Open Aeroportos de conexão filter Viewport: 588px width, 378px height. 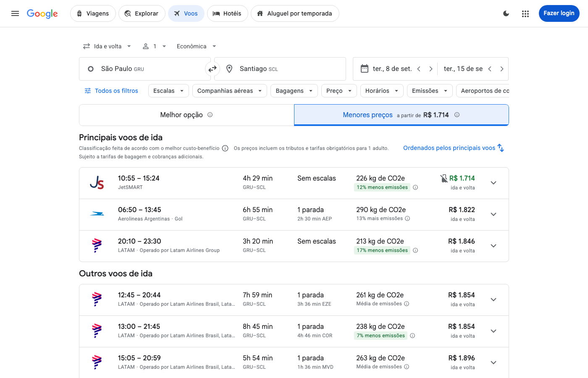click(483, 91)
